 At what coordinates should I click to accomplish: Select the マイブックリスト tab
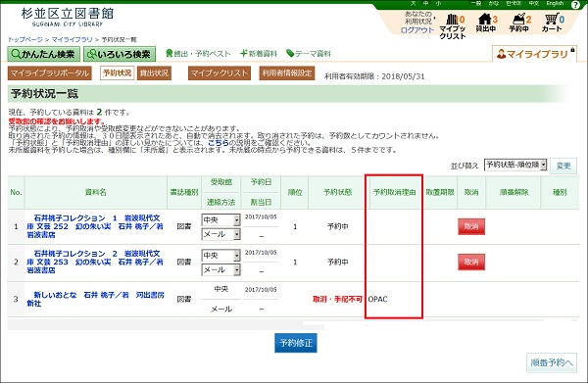[220, 73]
